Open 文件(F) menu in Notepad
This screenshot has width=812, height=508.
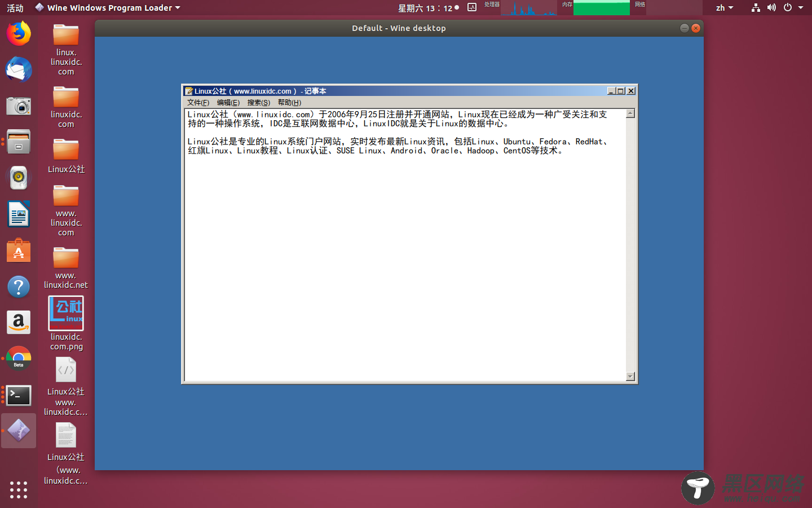pos(198,103)
